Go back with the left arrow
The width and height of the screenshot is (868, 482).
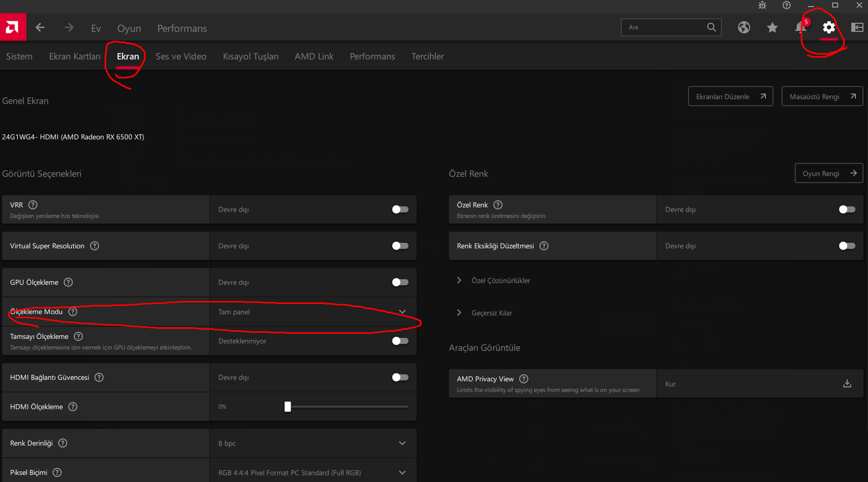click(x=40, y=28)
